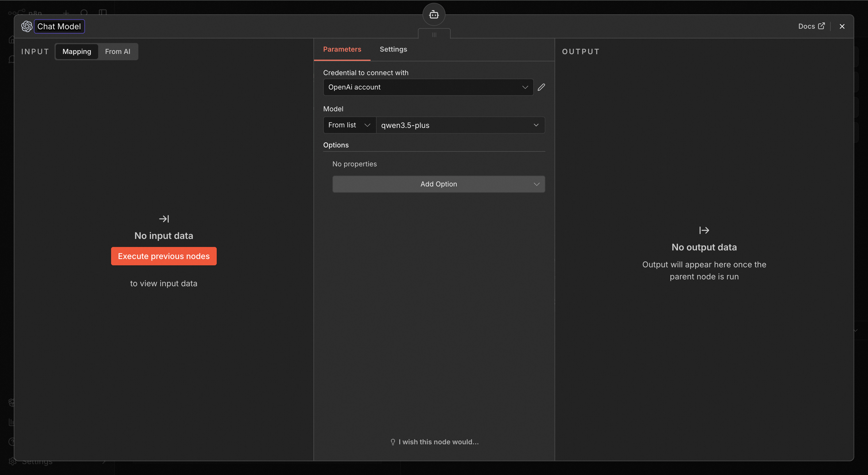Click the panel drag handle
Image resolution: width=868 pixels, height=475 pixels.
click(x=434, y=35)
